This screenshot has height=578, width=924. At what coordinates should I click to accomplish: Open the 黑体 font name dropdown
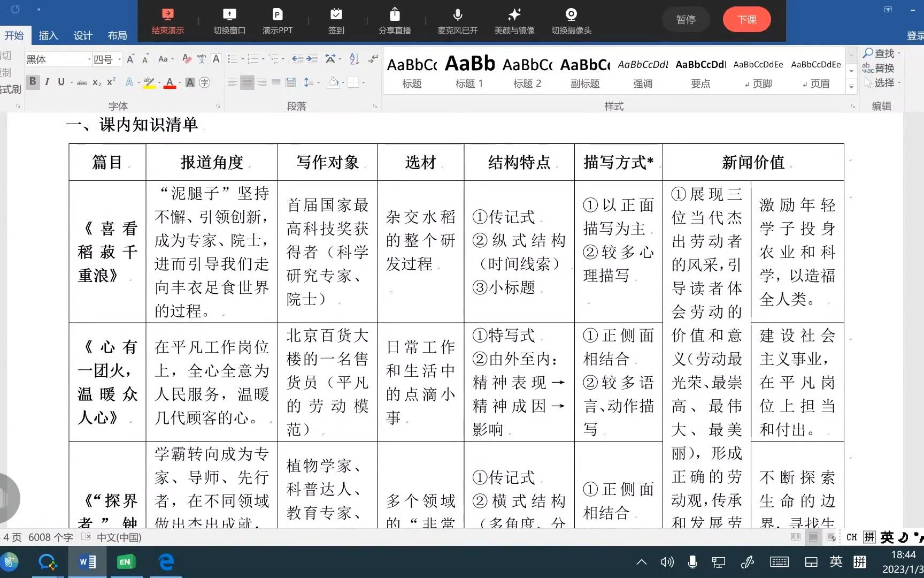point(88,59)
